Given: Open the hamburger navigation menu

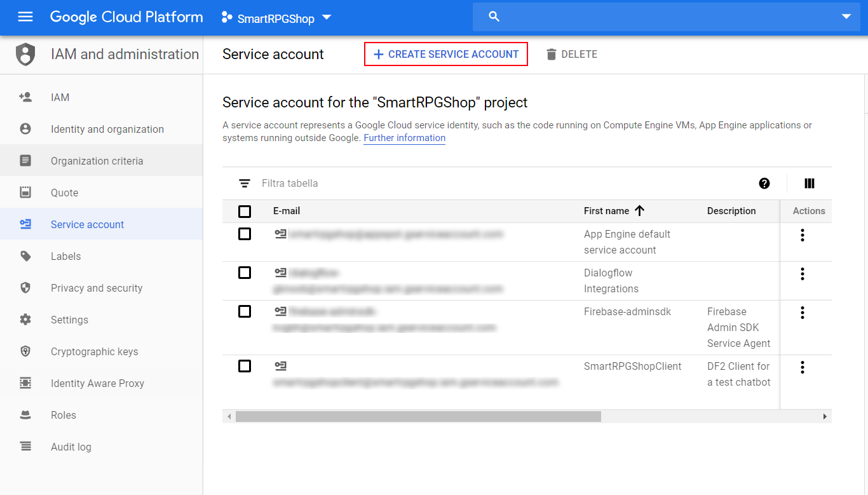Looking at the screenshot, I should click(x=25, y=17).
